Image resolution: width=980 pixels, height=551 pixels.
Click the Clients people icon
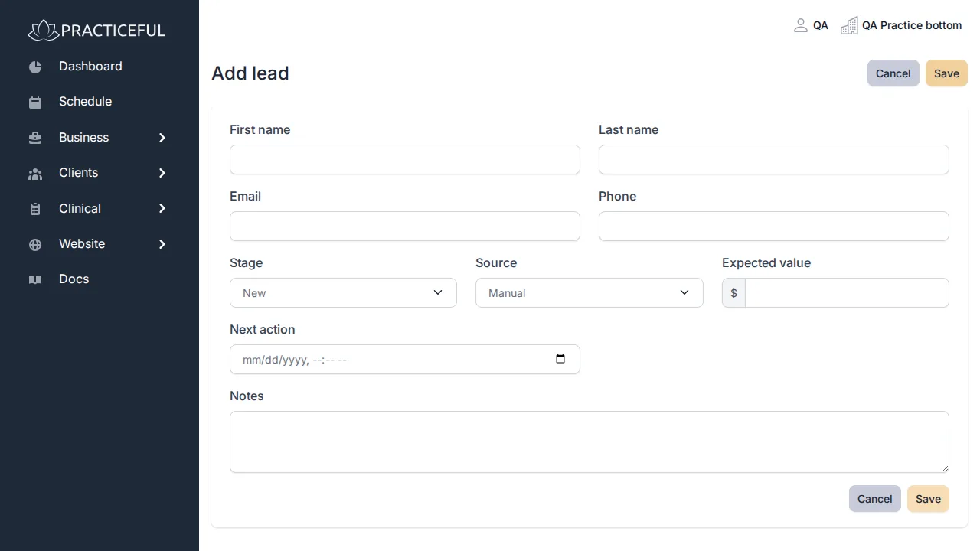click(35, 174)
